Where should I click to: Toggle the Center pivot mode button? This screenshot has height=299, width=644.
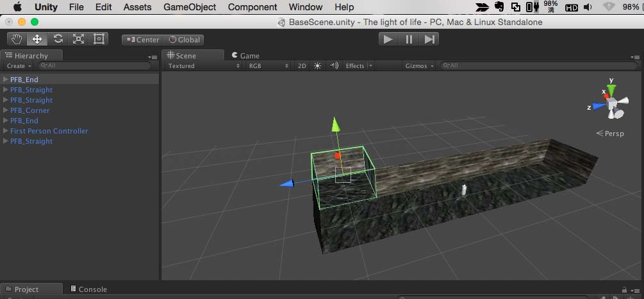tap(143, 40)
